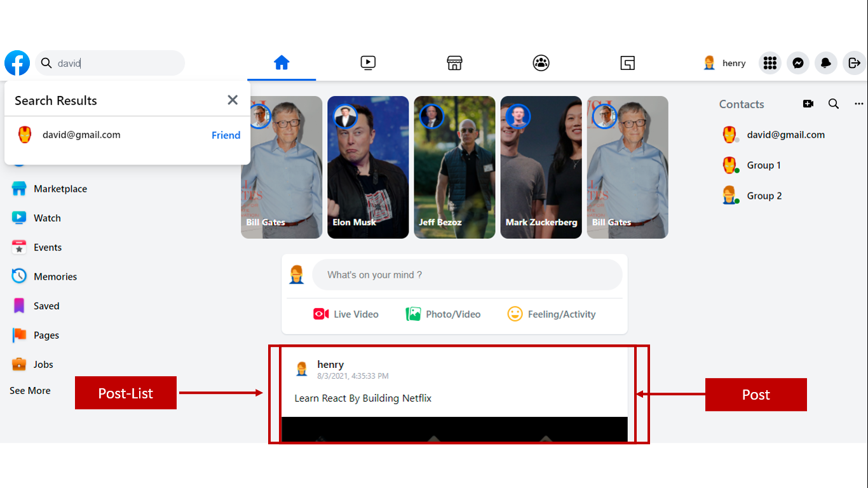This screenshot has width=868, height=488.
Task: Open the Messenger icon
Action: 798,63
